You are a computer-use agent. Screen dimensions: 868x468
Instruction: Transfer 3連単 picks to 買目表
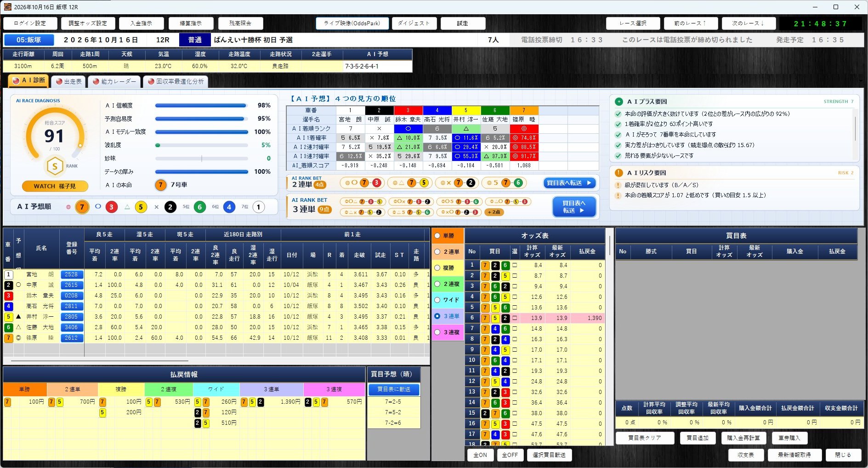[574, 207]
